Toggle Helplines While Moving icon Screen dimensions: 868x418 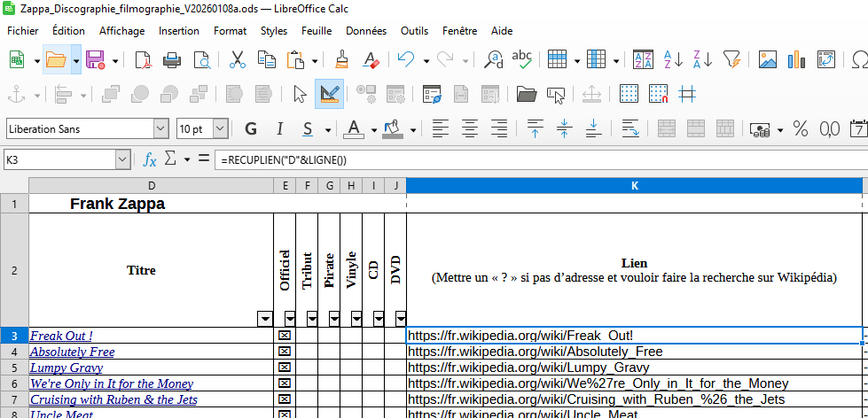click(x=687, y=94)
